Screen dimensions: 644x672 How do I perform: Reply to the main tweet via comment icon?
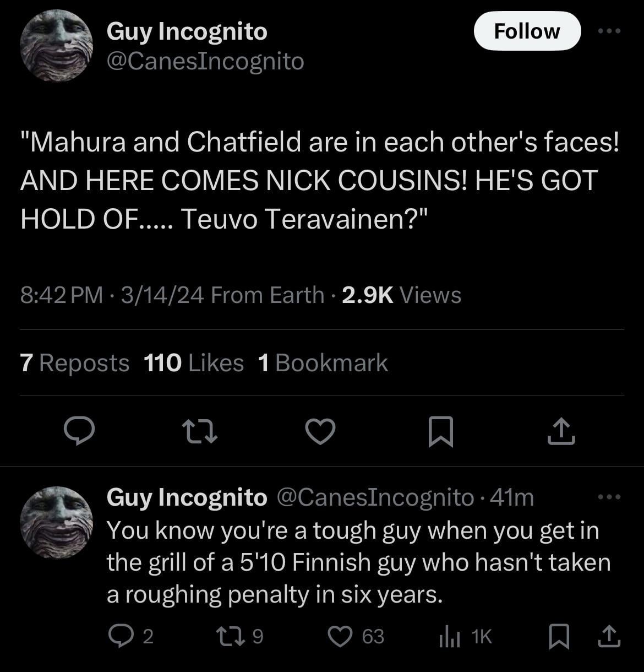pyautogui.click(x=79, y=431)
